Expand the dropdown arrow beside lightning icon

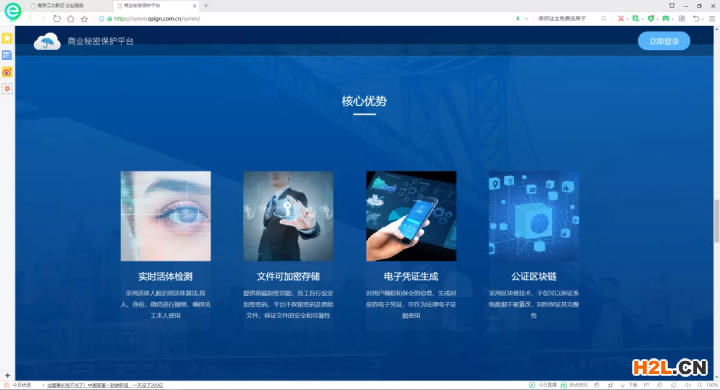tap(526, 18)
